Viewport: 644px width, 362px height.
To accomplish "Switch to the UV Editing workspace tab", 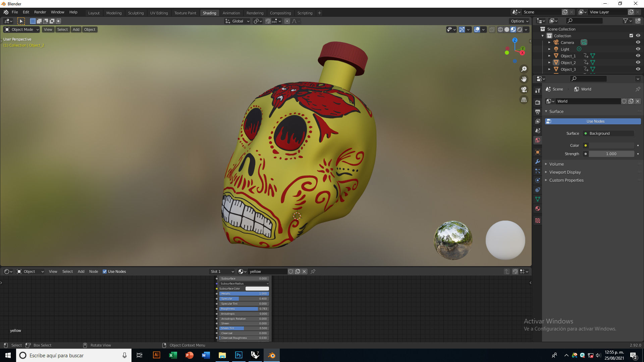I will [x=159, y=13].
